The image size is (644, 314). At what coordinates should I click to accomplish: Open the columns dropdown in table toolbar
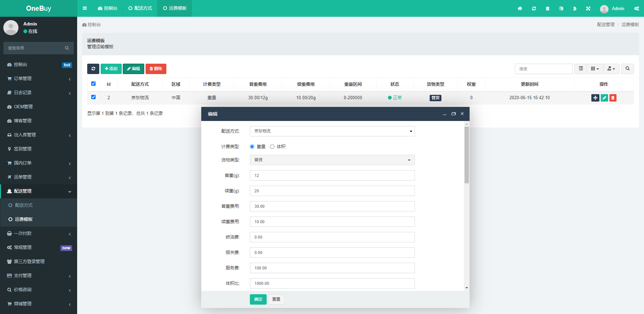[595, 69]
